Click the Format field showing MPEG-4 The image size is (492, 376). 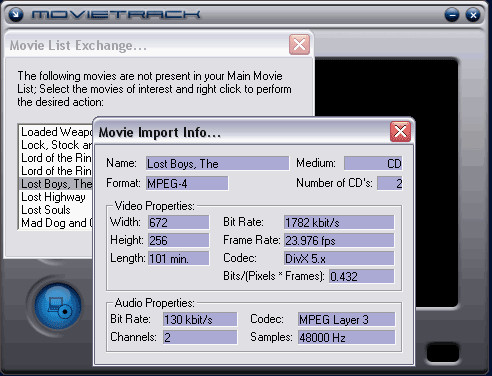[187, 183]
